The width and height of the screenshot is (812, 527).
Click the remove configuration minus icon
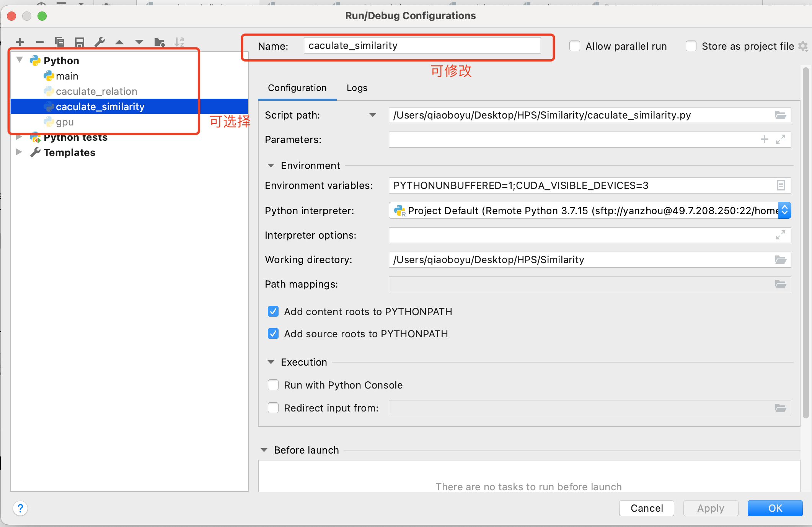tap(40, 42)
